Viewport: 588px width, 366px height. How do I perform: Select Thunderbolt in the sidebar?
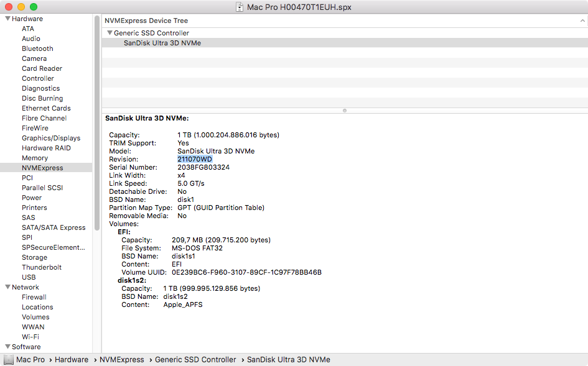[x=42, y=267]
